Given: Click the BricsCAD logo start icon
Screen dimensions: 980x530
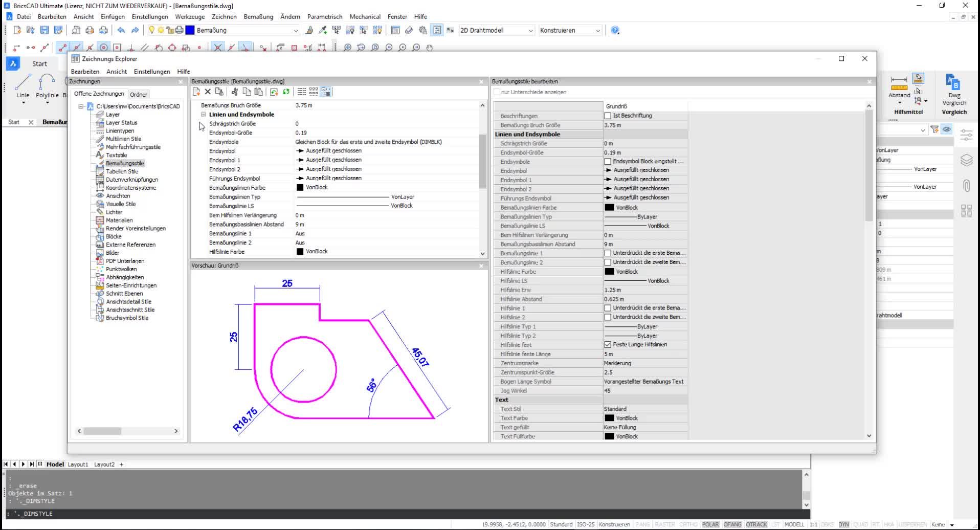Looking at the screenshot, I should pos(13,63).
